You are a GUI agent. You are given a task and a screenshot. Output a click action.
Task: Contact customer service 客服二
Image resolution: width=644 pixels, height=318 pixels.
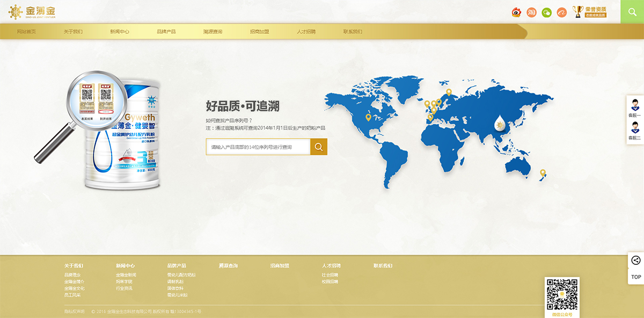pyautogui.click(x=635, y=130)
